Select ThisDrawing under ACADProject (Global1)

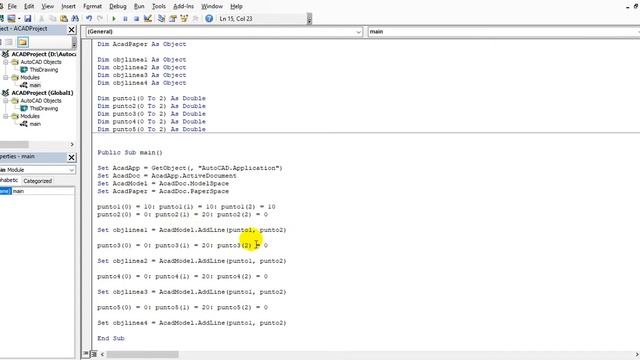(x=44, y=109)
